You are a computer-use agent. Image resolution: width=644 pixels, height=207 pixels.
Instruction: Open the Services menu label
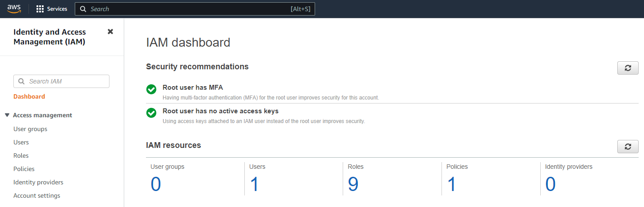tap(57, 9)
